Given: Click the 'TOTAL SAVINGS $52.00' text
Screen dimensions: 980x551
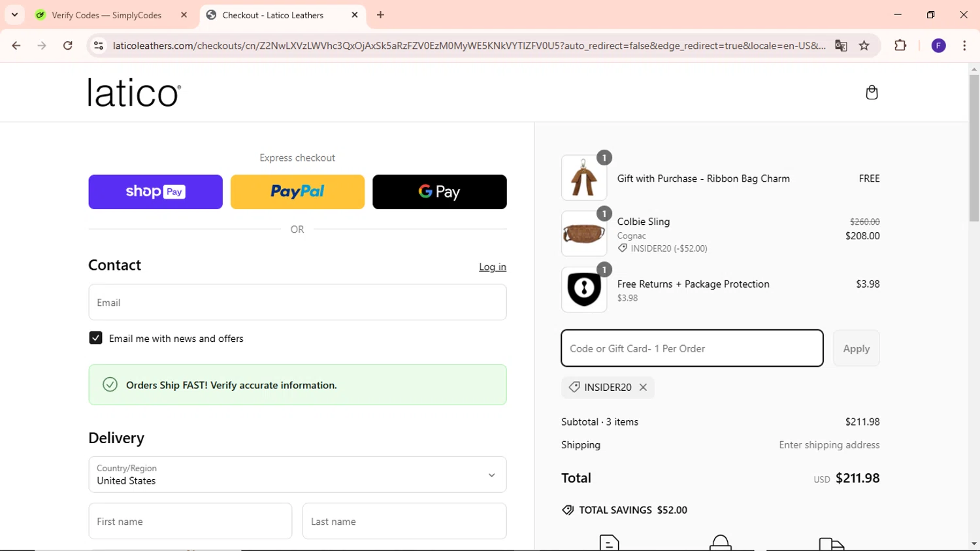Looking at the screenshot, I should click(633, 510).
